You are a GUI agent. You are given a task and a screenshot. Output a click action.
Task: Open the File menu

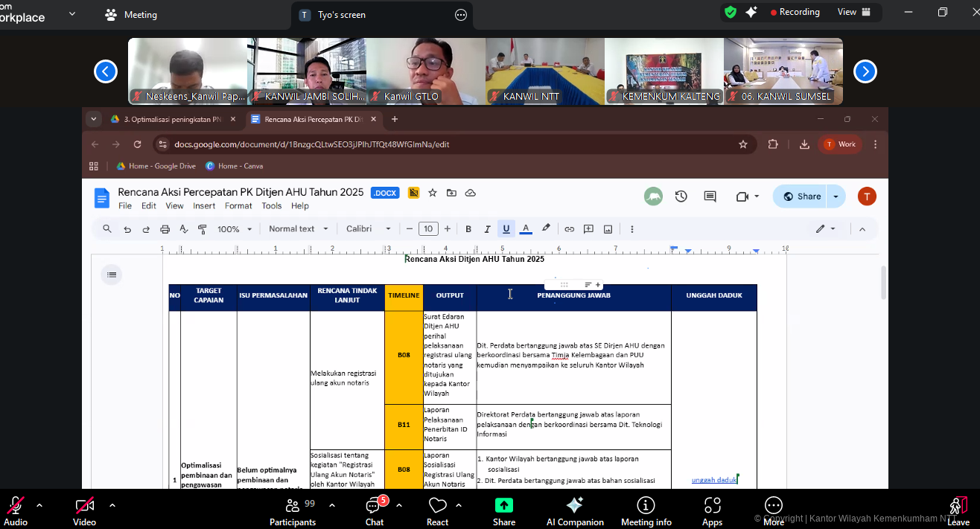click(x=125, y=206)
